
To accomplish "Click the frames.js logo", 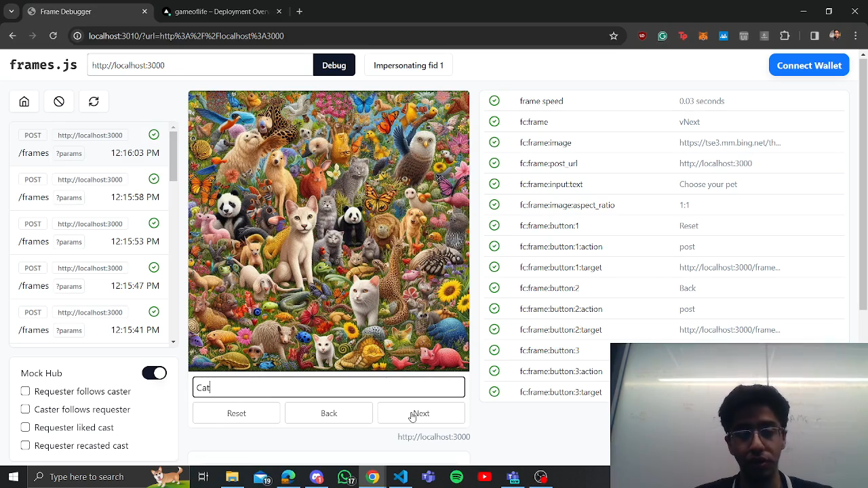I will [43, 65].
